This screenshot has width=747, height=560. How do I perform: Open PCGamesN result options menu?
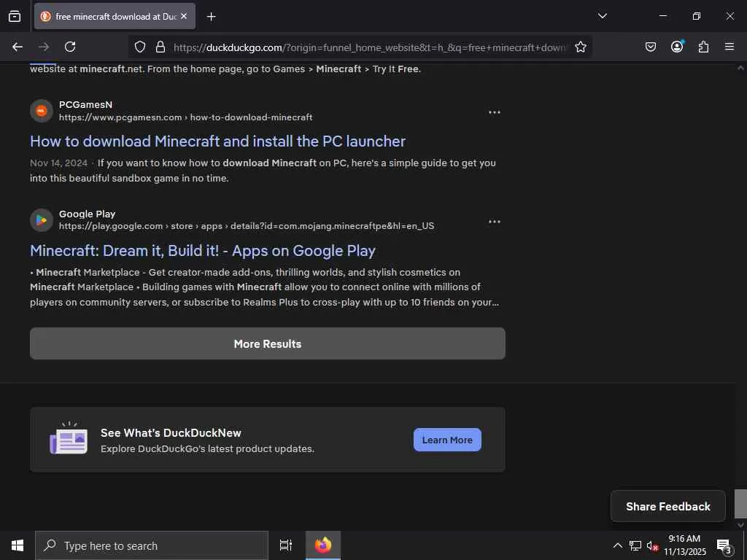point(495,112)
